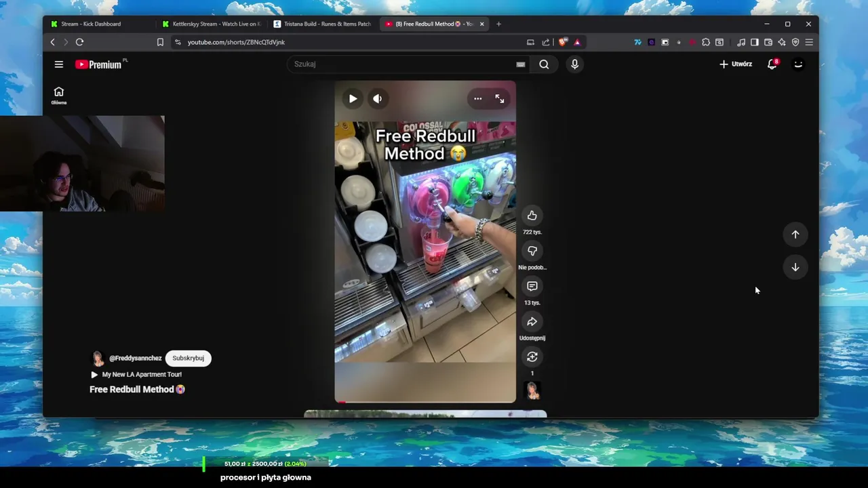Open the Brave VPN shield icon

pos(795,42)
